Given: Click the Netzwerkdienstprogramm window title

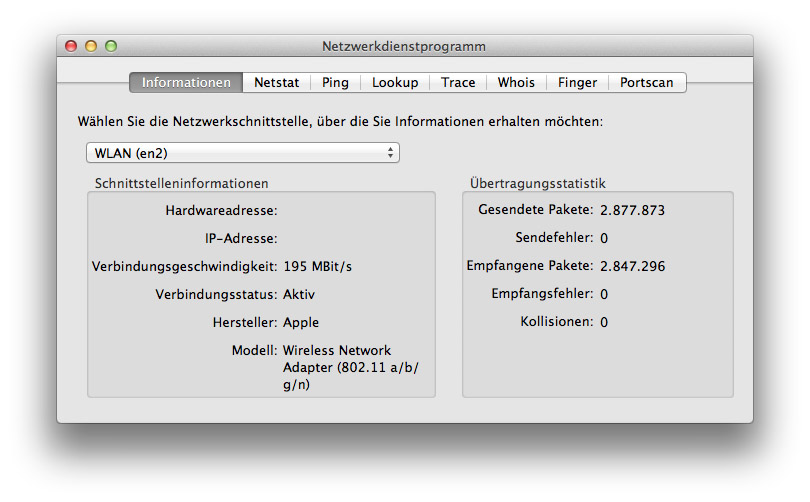Looking at the screenshot, I should coord(404,46).
